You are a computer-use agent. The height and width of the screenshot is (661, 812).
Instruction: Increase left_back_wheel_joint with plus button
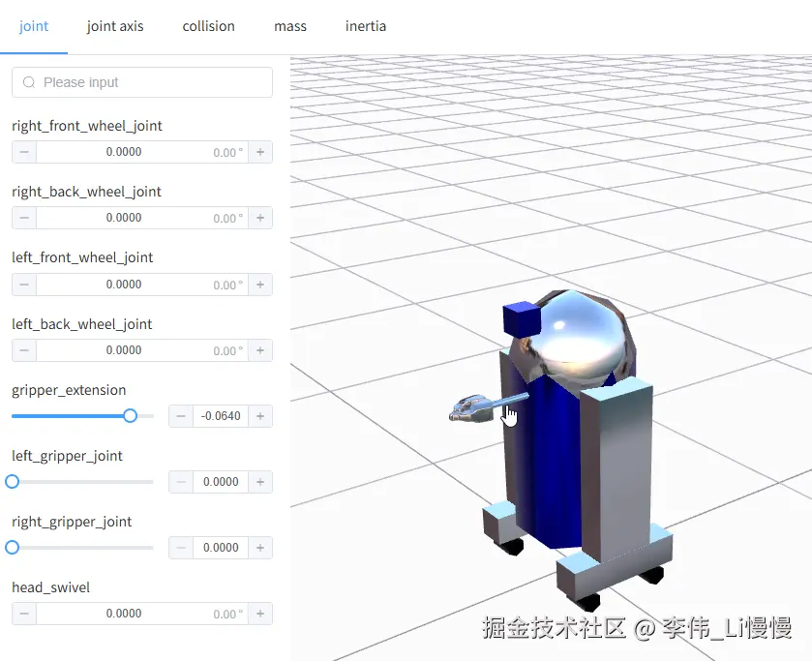tap(260, 350)
